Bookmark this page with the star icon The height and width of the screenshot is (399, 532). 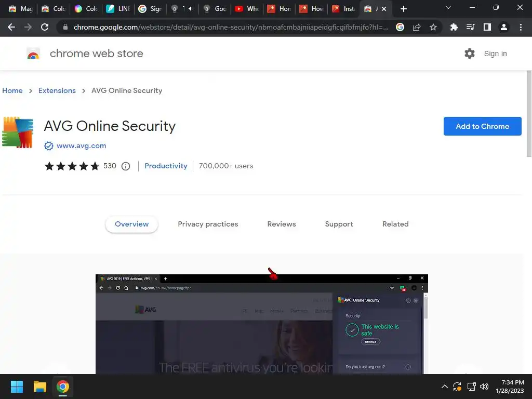433,27
